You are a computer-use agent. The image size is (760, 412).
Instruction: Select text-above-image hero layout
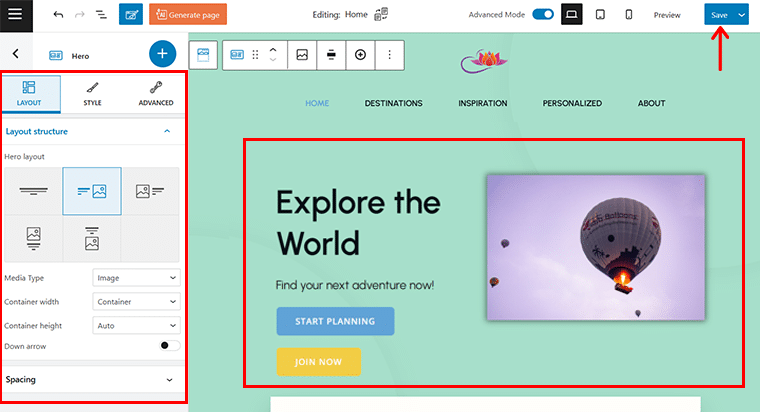(x=92, y=238)
